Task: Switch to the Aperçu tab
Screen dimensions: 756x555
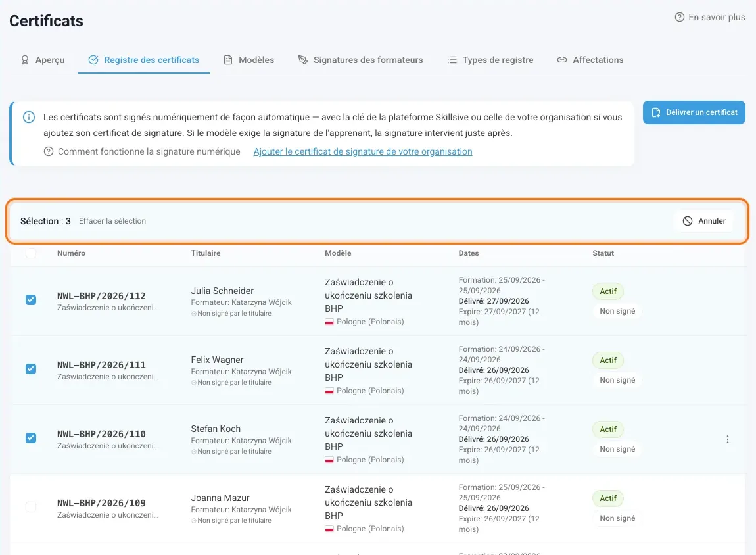Action: pos(43,60)
